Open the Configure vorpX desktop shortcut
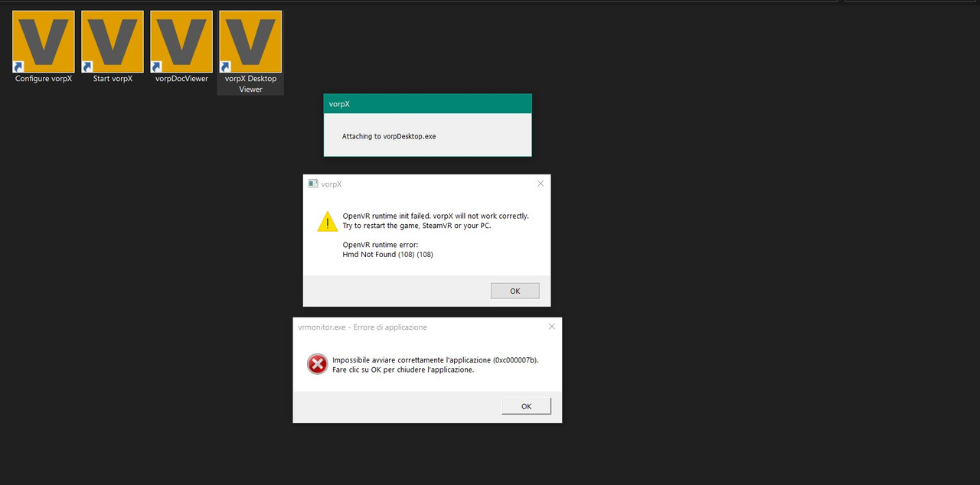This screenshot has width=980, height=485. click(44, 47)
